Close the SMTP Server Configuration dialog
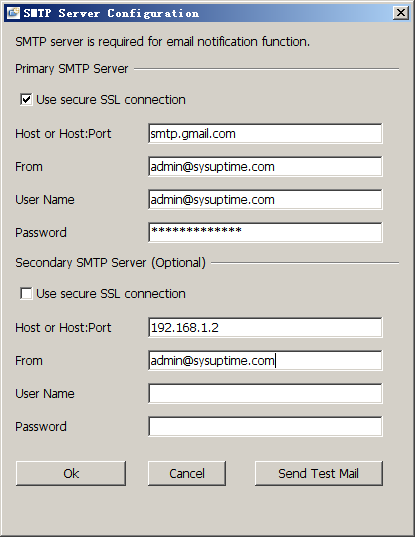The width and height of the screenshot is (415, 537). point(400,13)
